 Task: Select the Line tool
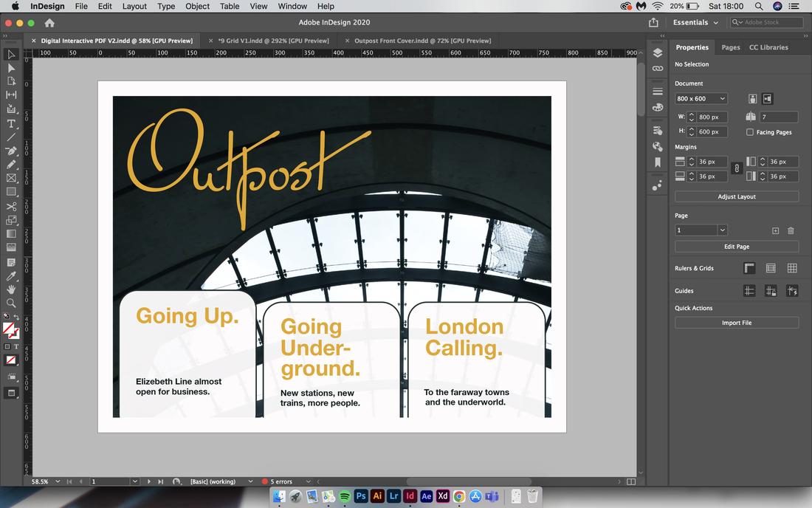(11, 137)
